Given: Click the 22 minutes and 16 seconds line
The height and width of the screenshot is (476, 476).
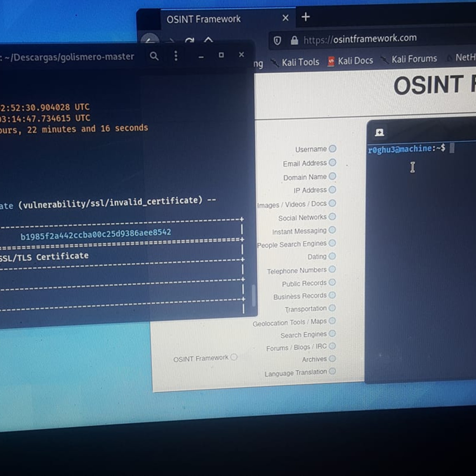Looking at the screenshot, I should click(x=74, y=129).
